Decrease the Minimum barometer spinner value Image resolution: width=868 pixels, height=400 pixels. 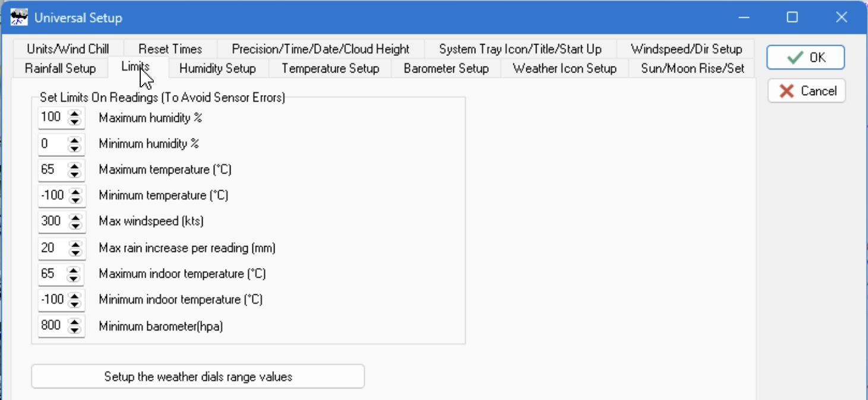pos(74,329)
